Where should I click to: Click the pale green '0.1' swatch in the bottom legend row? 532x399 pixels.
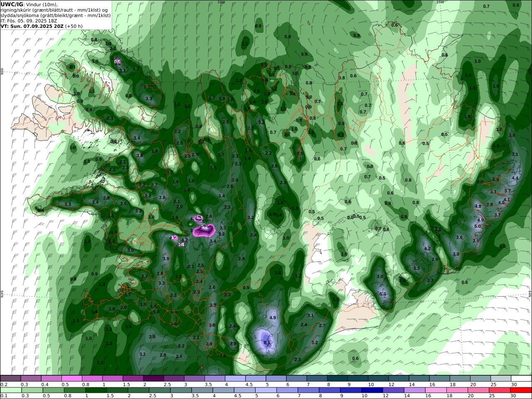[11, 390]
